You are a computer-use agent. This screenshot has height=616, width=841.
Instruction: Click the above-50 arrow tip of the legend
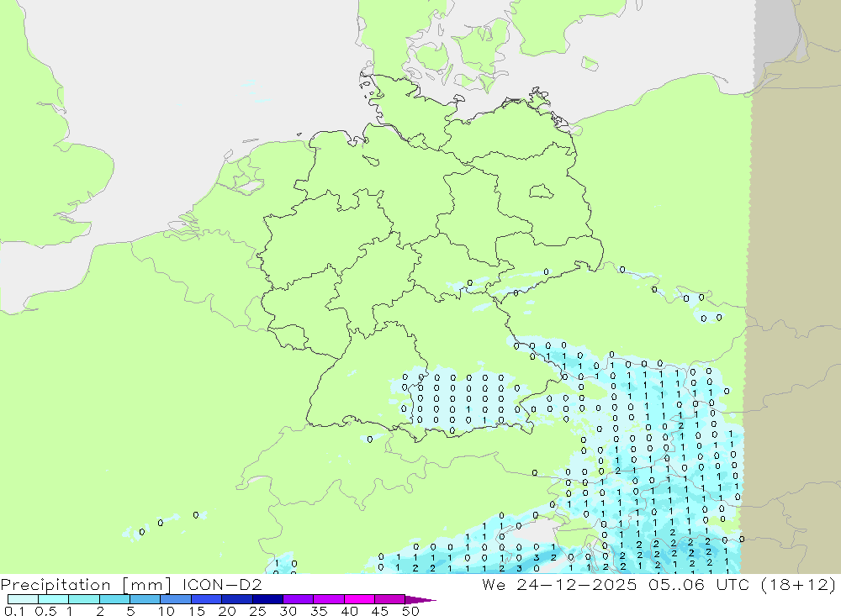coord(421,599)
